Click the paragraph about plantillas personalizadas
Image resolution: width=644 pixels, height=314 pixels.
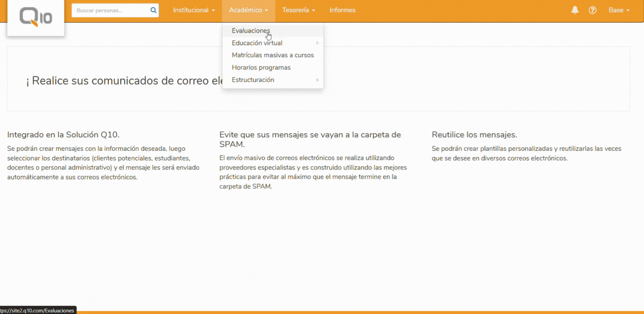click(x=526, y=153)
